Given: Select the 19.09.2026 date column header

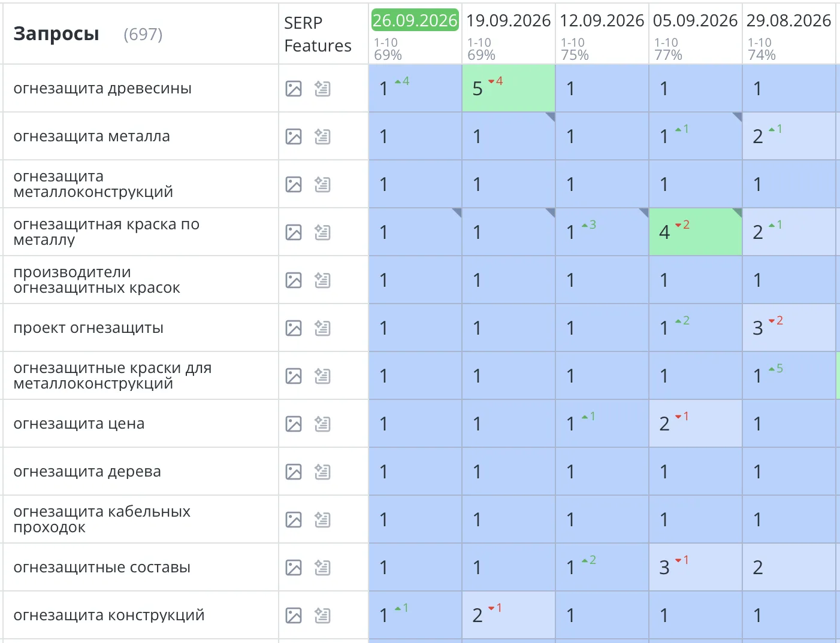Looking at the screenshot, I should (508, 20).
